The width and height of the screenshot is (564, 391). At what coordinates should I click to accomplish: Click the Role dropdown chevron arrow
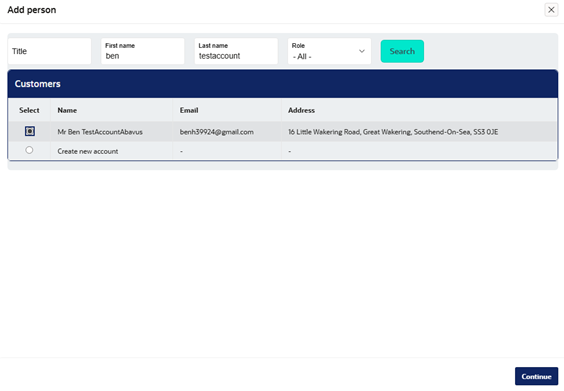pos(362,51)
